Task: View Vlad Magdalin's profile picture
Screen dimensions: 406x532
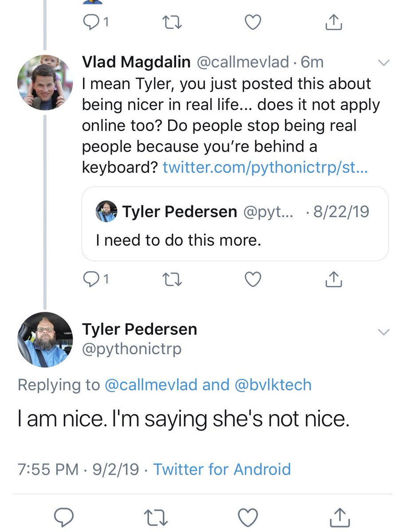Action: (45, 83)
